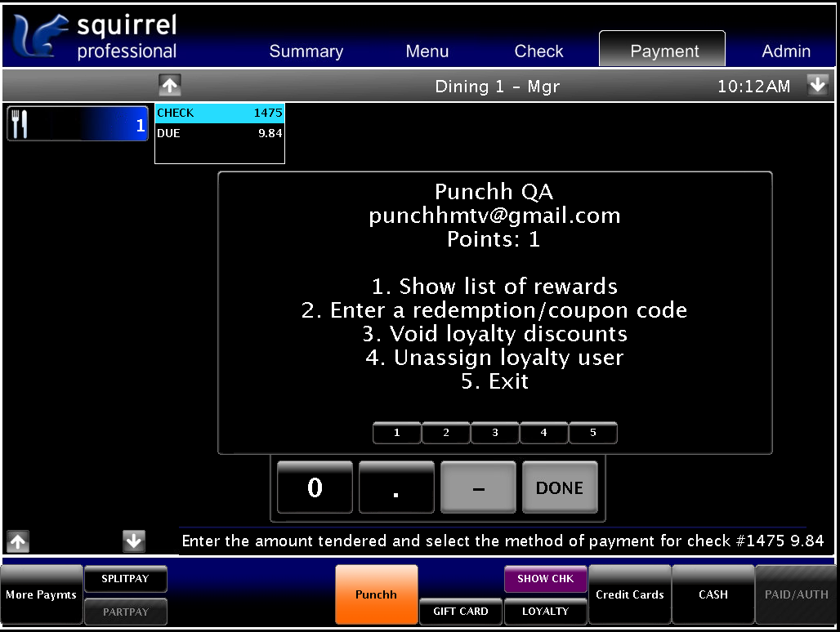Click the punchhmtv@gmail.com email text

[494, 216]
